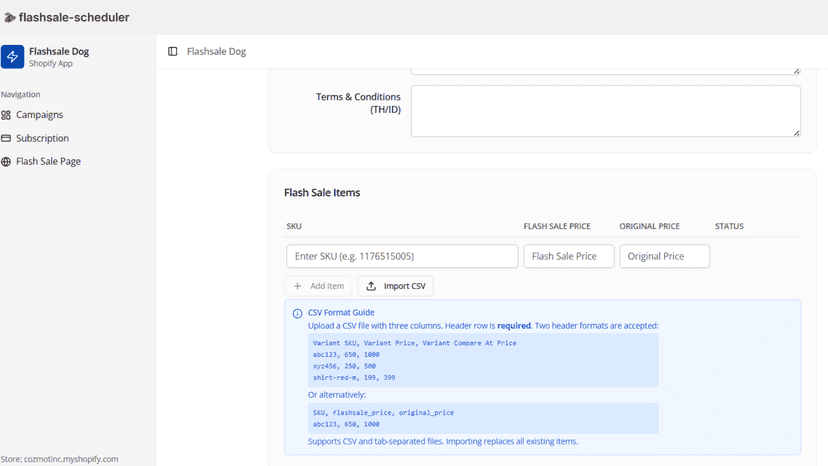
Task: Click the CSV Format Guide title text
Action: (x=341, y=313)
